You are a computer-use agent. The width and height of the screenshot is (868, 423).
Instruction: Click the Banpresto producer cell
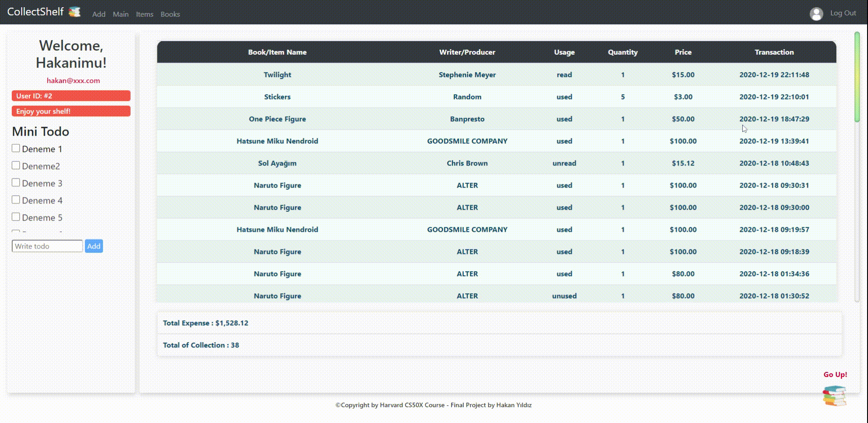467,119
